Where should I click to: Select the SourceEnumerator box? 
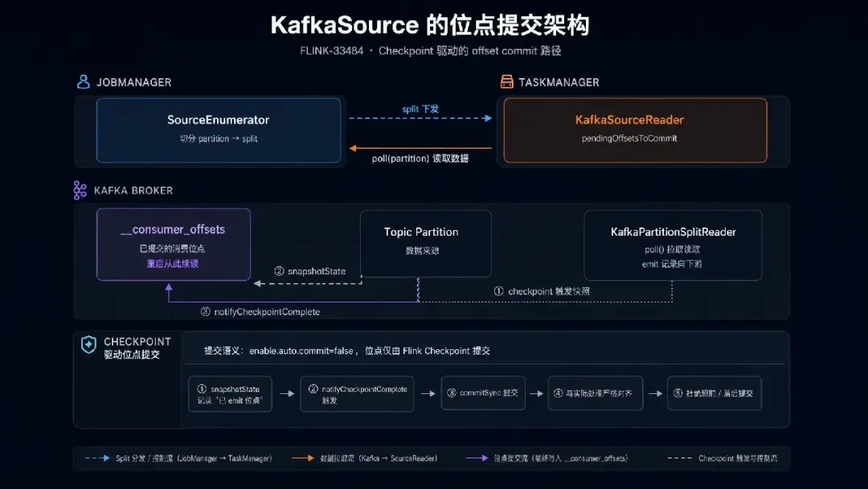219,130
